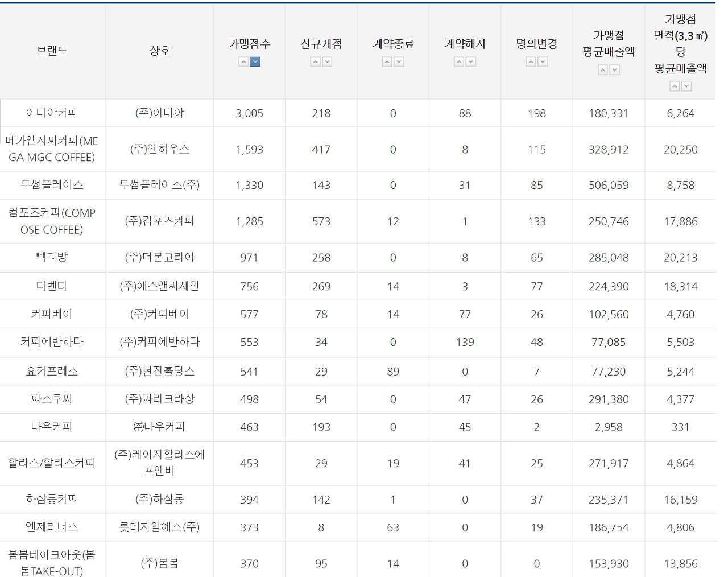Click the 상호 column header

click(160, 51)
